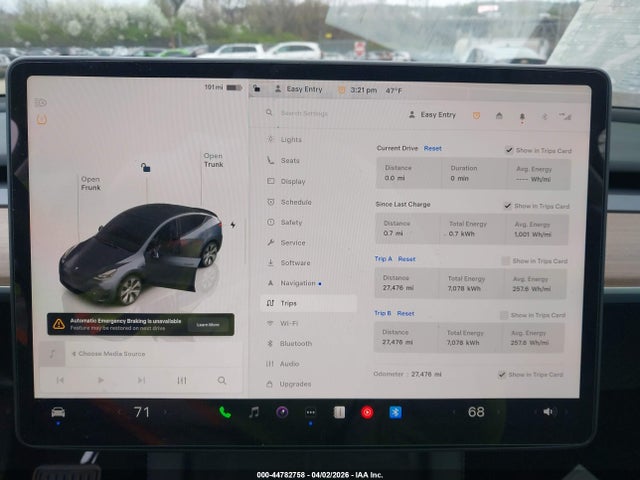Open the music note media app
The height and width of the screenshot is (480, 640).
pyautogui.click(x=254, y=412)
